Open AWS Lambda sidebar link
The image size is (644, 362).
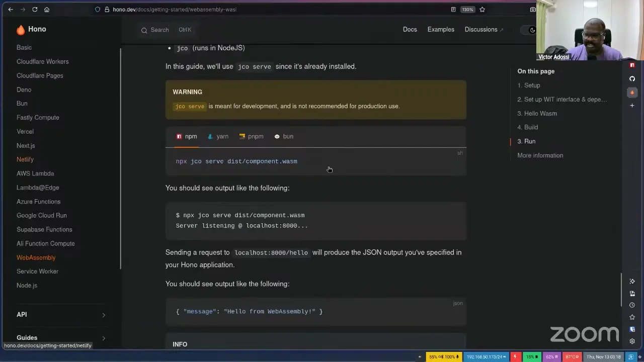[35, 173]
